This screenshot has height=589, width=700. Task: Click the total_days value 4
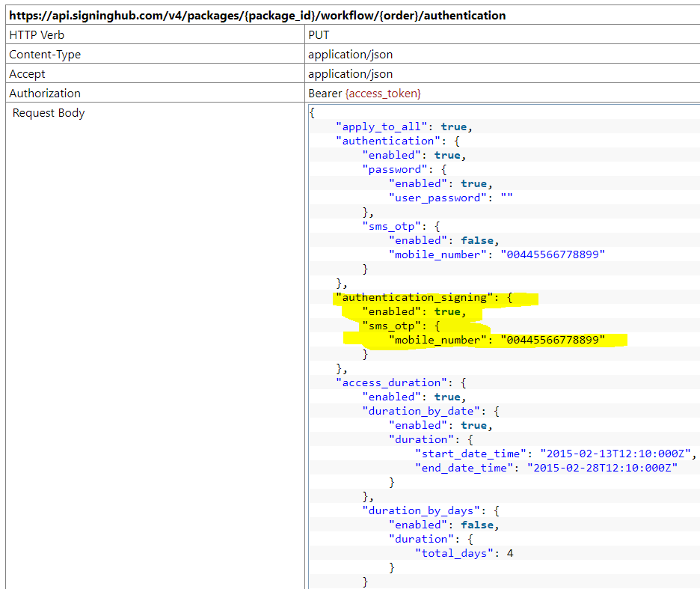pyautogui.click(x=509, y=553)
